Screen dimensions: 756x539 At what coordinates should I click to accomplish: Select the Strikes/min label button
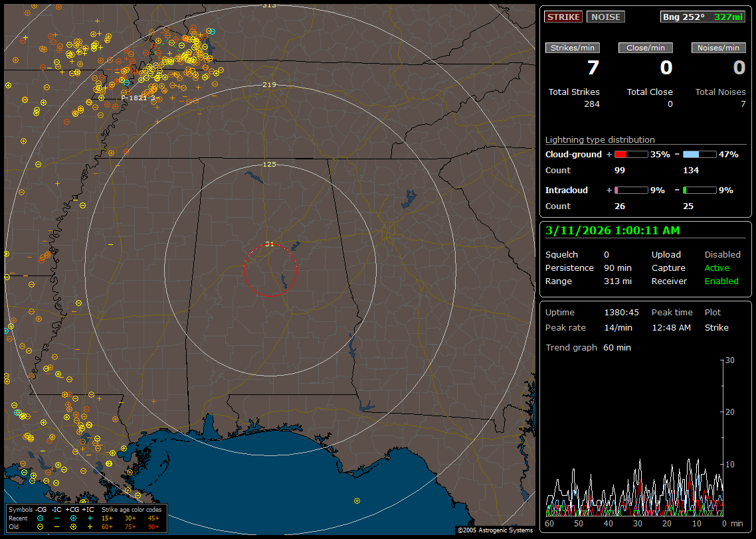pyautogui.click(x=573, y=48)
